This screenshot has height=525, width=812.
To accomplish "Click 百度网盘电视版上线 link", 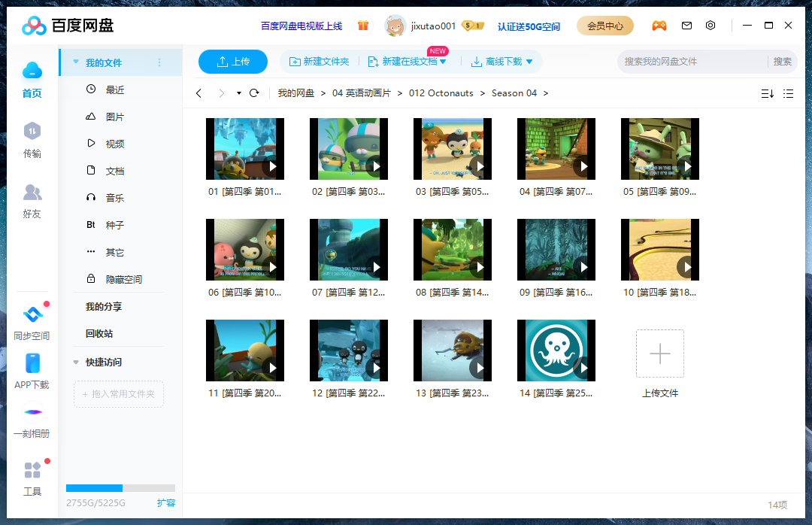I will click(301, 26).
